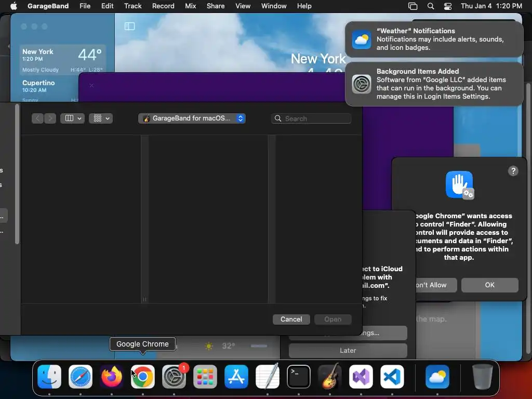
Task: Open the Apple menu
Action: click(14, 6)
